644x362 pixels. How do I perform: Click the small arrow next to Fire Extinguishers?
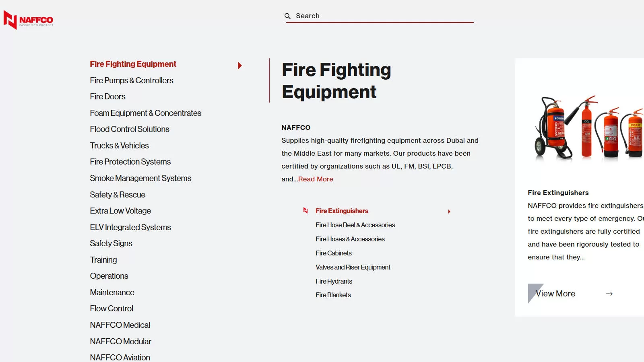pos(449,212)
